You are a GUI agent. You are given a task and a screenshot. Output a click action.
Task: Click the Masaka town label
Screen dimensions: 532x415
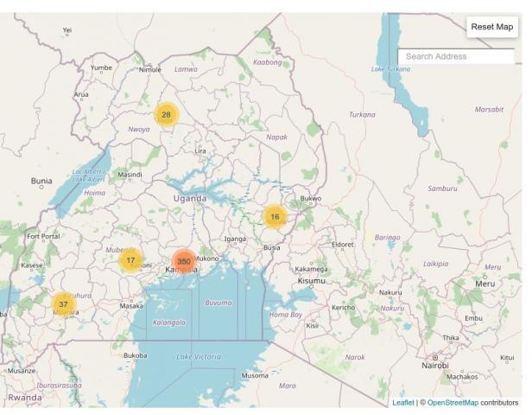pyautogui.click(x=131, y=306)
